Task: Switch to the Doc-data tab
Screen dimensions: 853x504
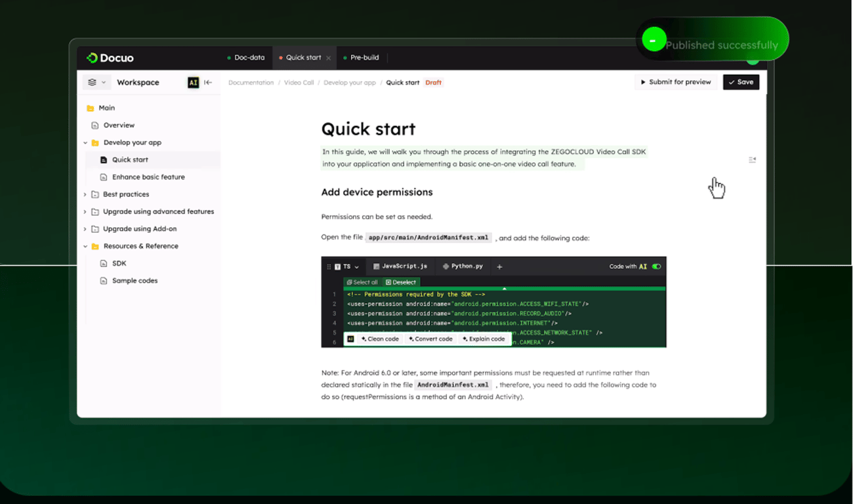Action: pyautogui.click(x=245, y=58)
